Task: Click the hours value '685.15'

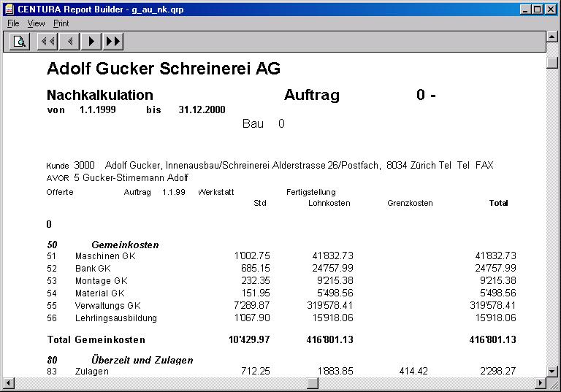Action: coord(256,268)
